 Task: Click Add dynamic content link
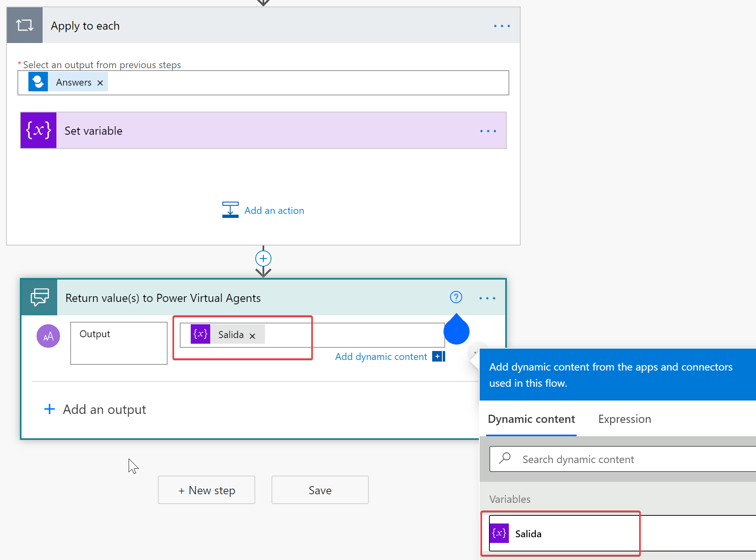pyautogui.click(x=381, y=357)
